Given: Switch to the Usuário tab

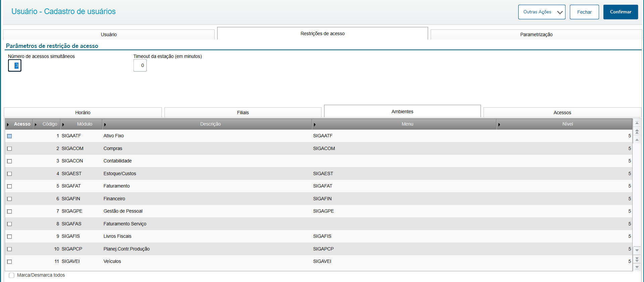Looking at the screenshot, I should click(109, 34).
